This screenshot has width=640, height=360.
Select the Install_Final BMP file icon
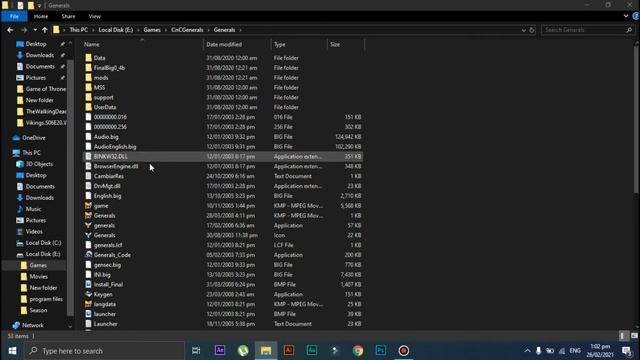point(88,284)
